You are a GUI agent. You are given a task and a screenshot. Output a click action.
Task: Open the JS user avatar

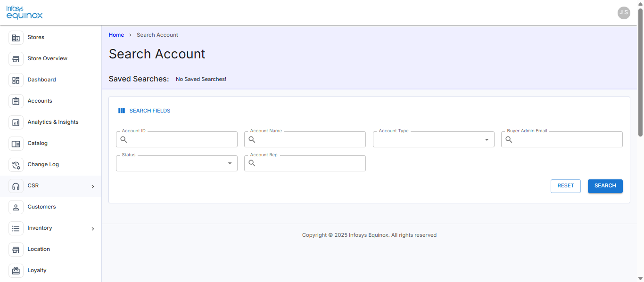[624, 13]
